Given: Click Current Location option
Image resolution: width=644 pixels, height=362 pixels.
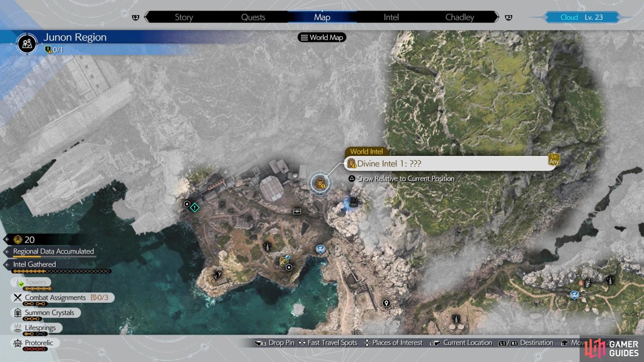Looking at the screenshot, I should click(461, 343).
